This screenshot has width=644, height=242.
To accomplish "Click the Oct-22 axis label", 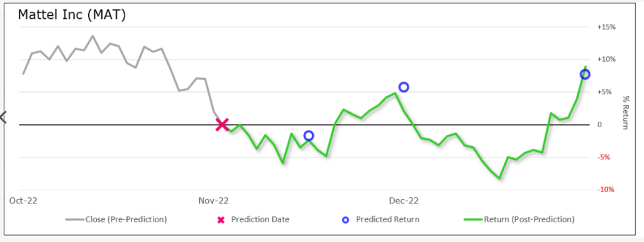I will point(23,200).
